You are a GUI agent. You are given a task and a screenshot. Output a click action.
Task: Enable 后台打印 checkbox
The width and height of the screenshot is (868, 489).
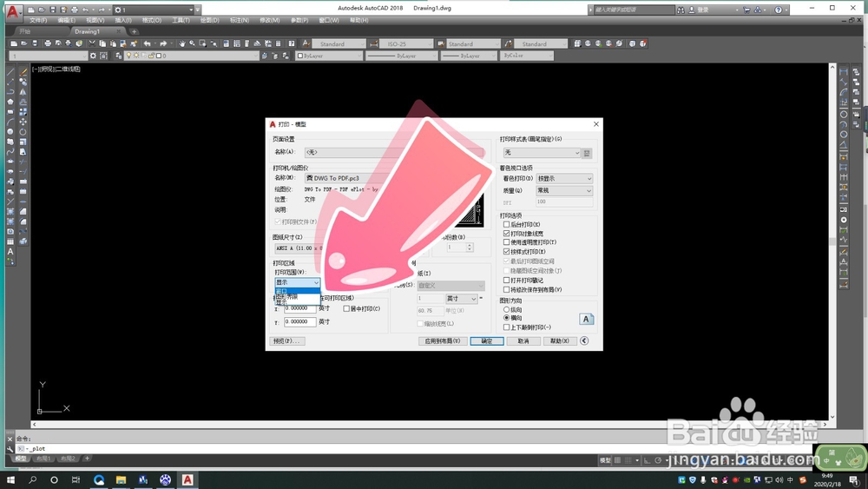[507, 224]
